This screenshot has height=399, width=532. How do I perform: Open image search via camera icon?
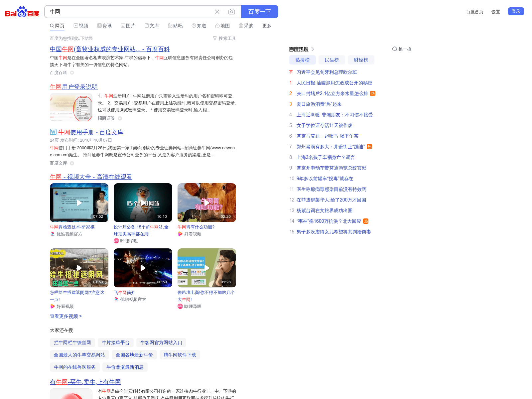click(232, 12)
